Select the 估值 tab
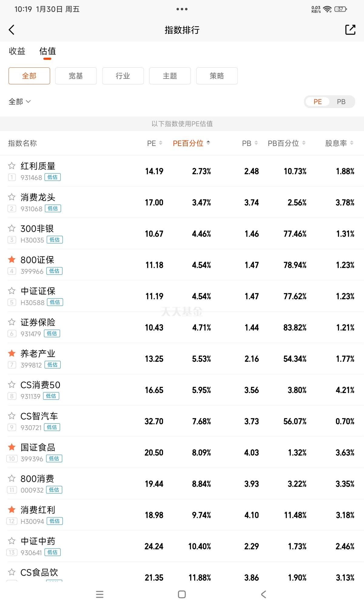Viewport: 364px width, 607px height. 48,51
